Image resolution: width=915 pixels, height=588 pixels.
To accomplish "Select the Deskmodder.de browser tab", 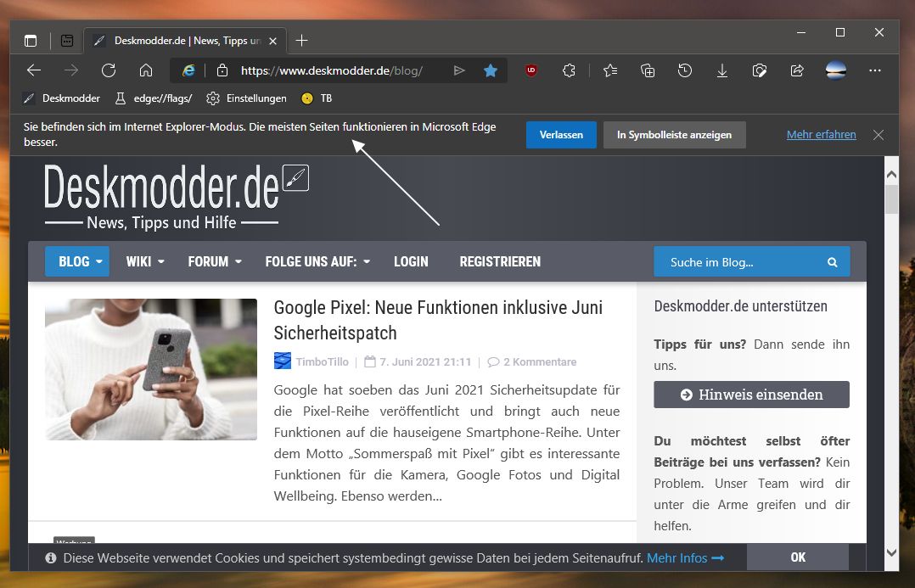I will [185, 40].
